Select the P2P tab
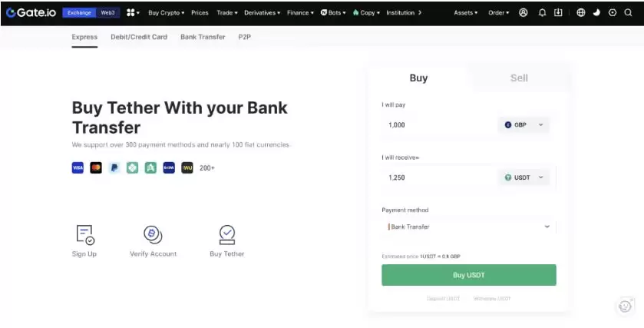This screenshot has height=328, width=644. click(x=244, y=37)
